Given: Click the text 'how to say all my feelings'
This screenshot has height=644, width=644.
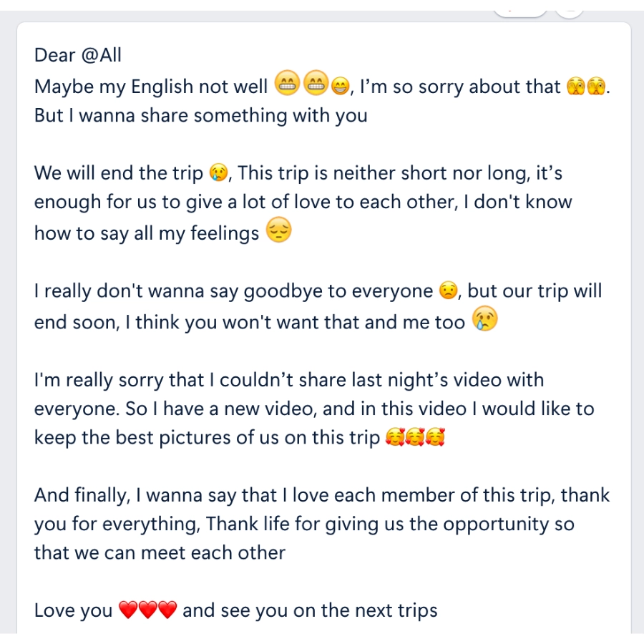Looking at the screenshot, I should pyautogui.click(x=147, y=233).
